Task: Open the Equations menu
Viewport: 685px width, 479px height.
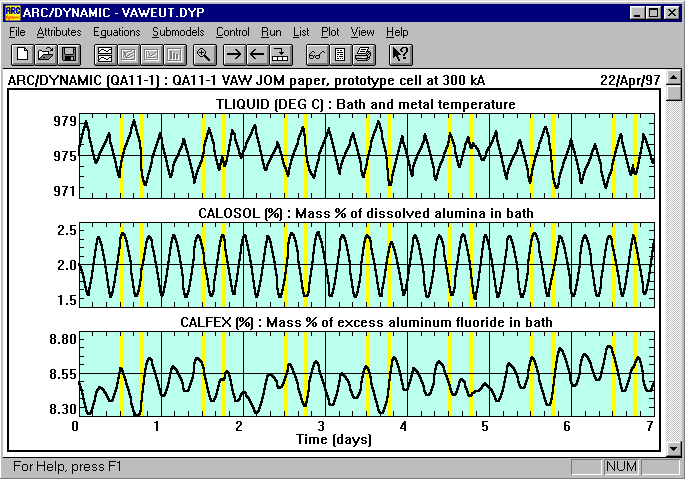Action: point(116,32)
